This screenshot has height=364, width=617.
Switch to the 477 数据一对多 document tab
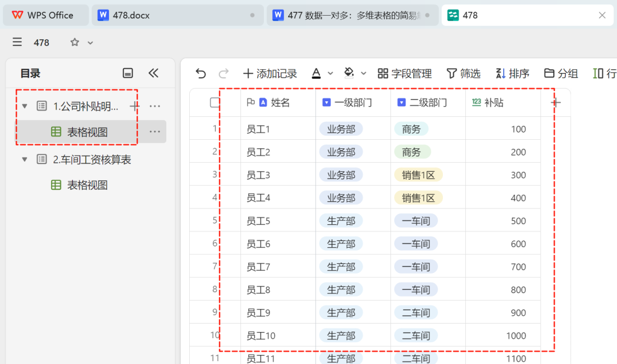(x=352, y=15)
